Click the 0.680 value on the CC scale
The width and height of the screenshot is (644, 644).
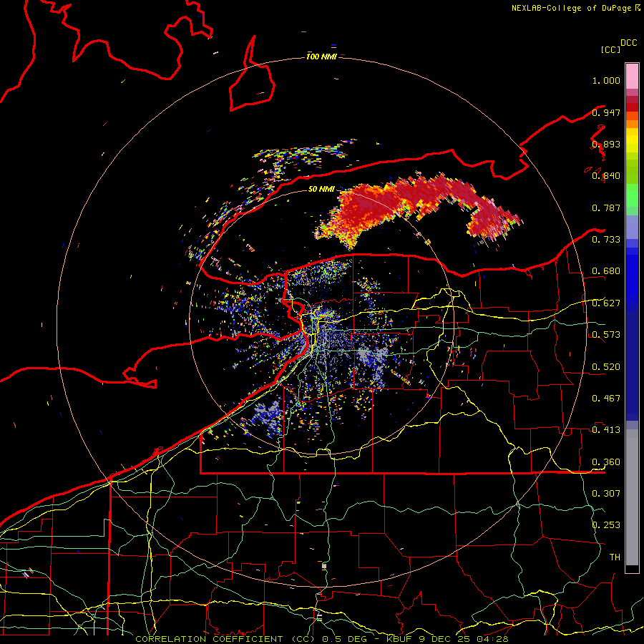(x=606, y=271)
